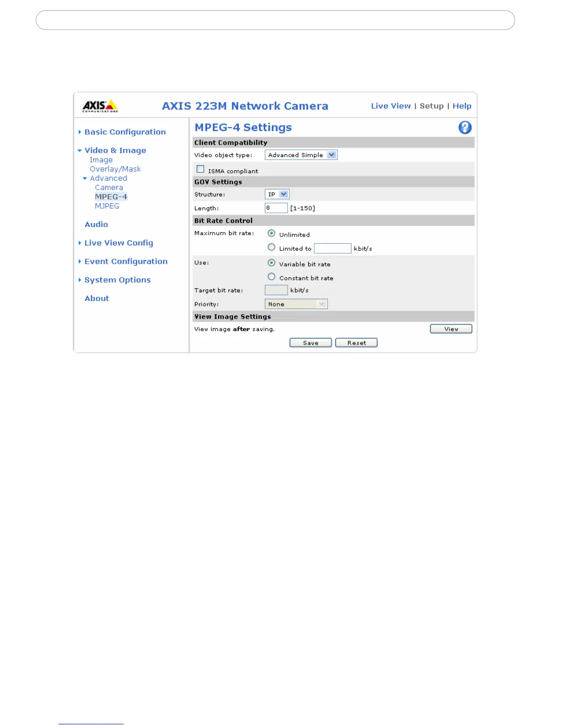Click the Save button
The width and height of the screenshot is (563, 728).
pos(310,343)
